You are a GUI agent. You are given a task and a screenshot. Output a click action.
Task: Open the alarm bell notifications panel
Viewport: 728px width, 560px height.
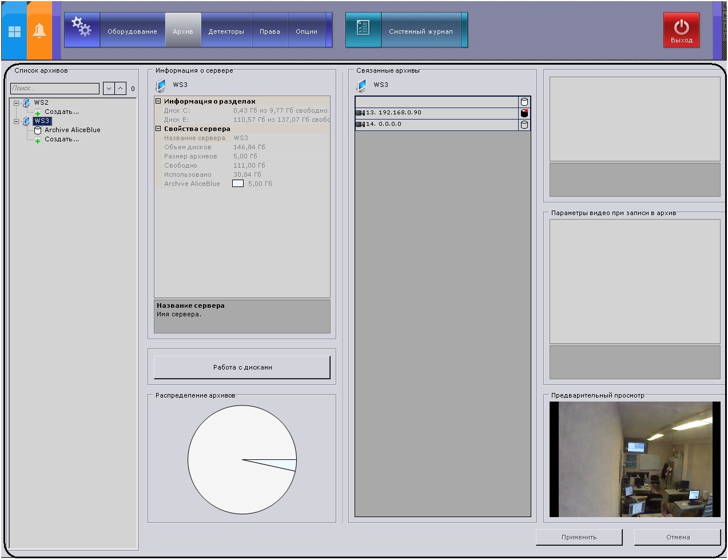[x=39, y=31]
